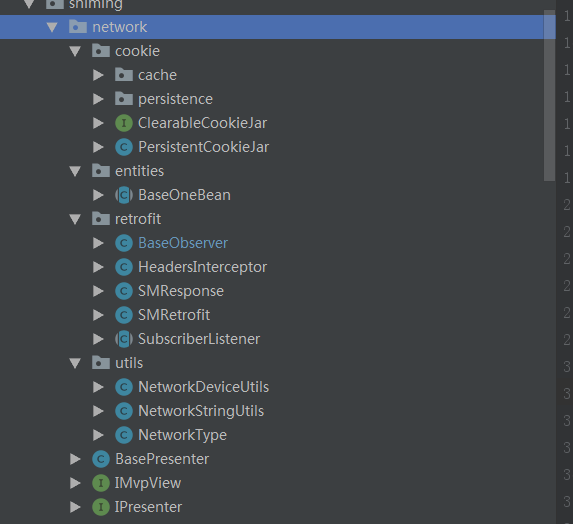573x524 pixels.
Task: Click the SubscriberListener abstract class icon
Action: click(x=124, y=339)
